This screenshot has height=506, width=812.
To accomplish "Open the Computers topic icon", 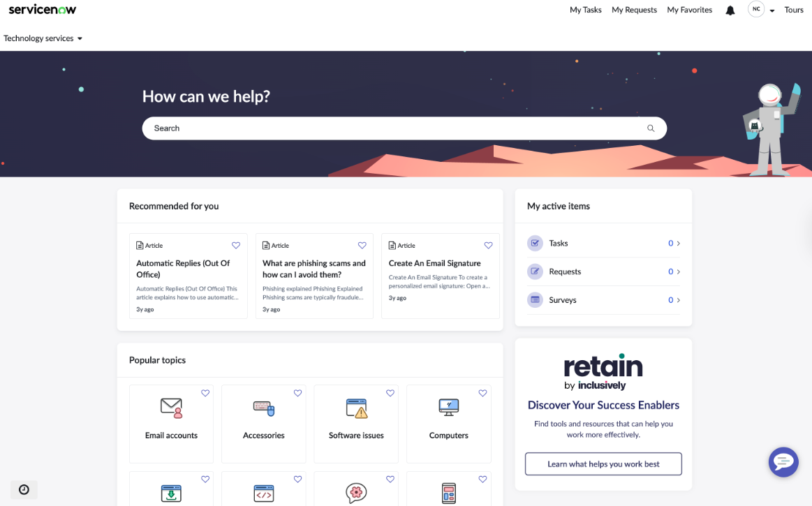I will (x=448, y=408).
